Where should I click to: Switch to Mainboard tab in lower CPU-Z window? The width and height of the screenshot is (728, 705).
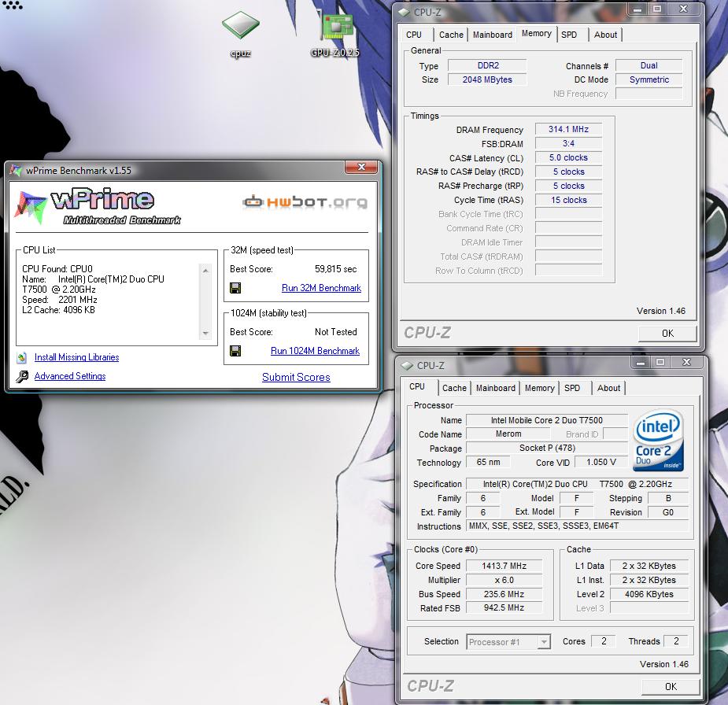[495, 388]
